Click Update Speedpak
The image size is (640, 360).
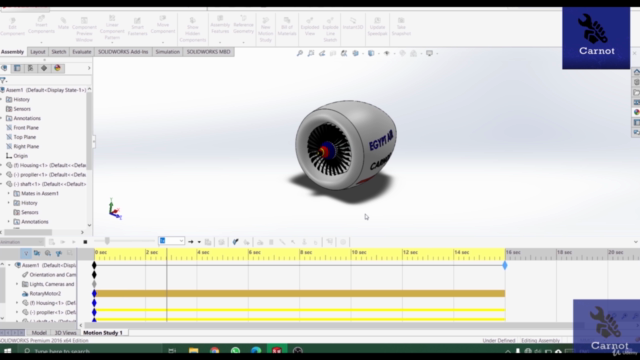pyautogui.click(x=377, y=27)
